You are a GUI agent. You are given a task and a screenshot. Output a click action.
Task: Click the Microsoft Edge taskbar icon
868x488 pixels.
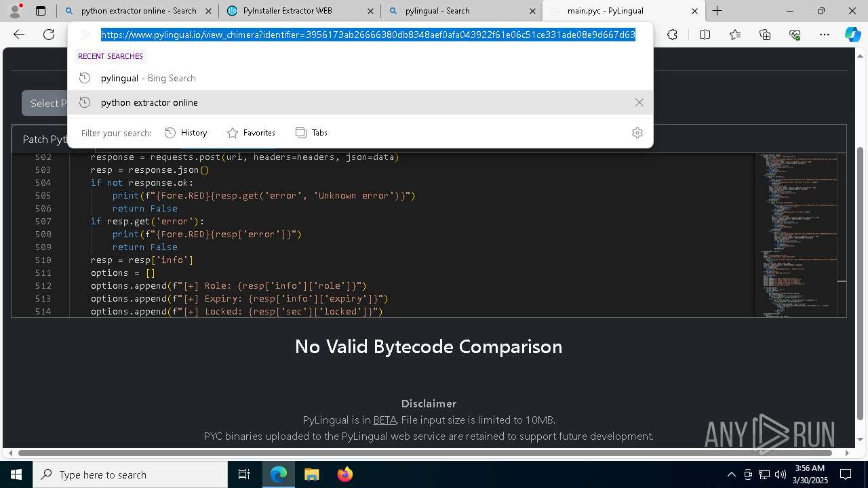tap(279, 474)
